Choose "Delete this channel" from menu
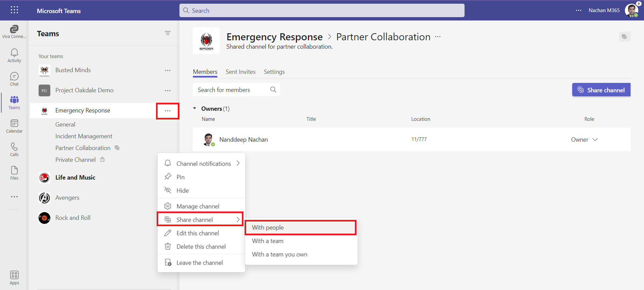This screenshot has height=290, width=644. tap(201, 247)
